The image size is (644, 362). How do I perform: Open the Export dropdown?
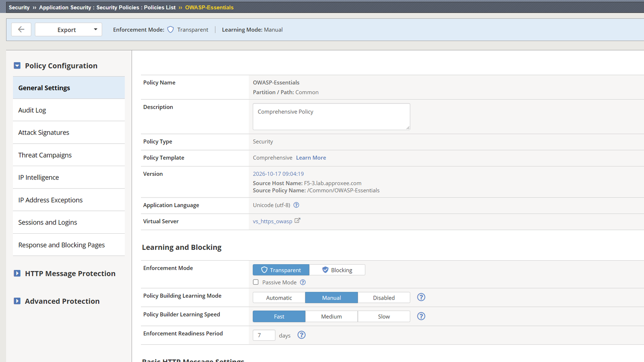tap(68, 29)
